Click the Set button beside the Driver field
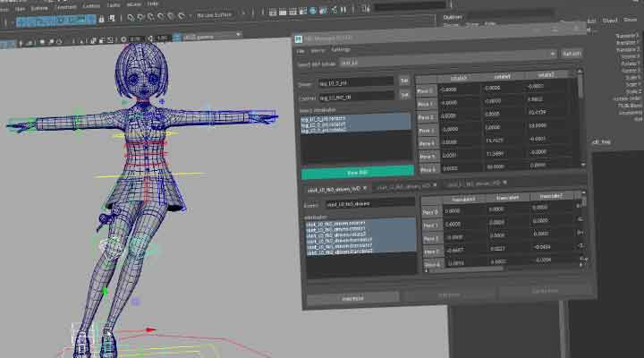This screenshot has width=644, height=358. point(404,81)
